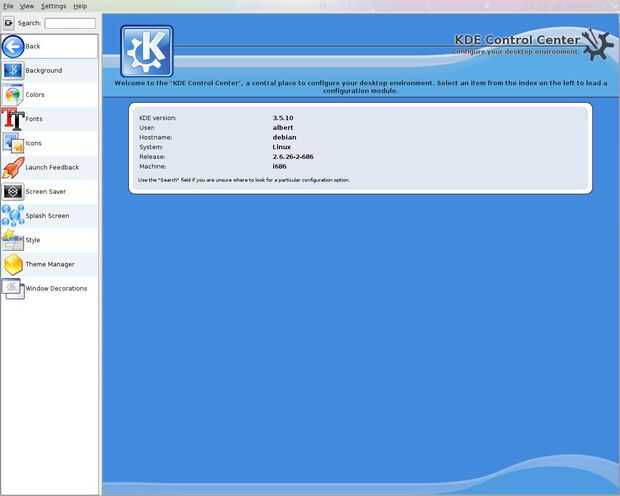Select the Colors entry label

[x=35, y=95]
